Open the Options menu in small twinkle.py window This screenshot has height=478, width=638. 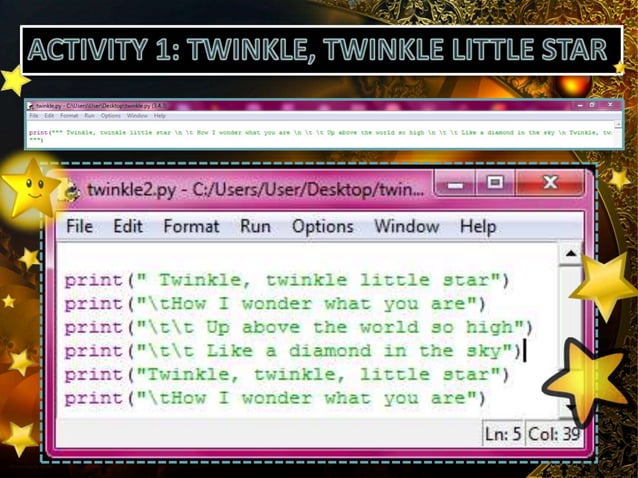(x=111, y=116)
